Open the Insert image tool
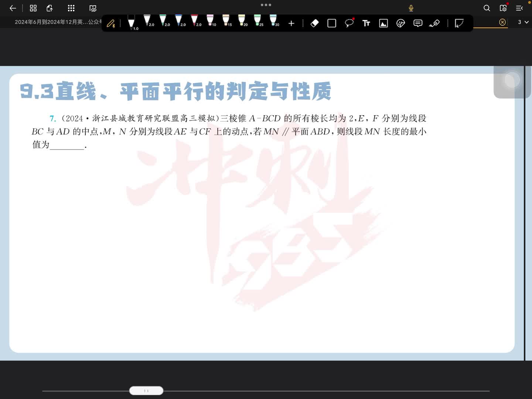 coord(383,23)
